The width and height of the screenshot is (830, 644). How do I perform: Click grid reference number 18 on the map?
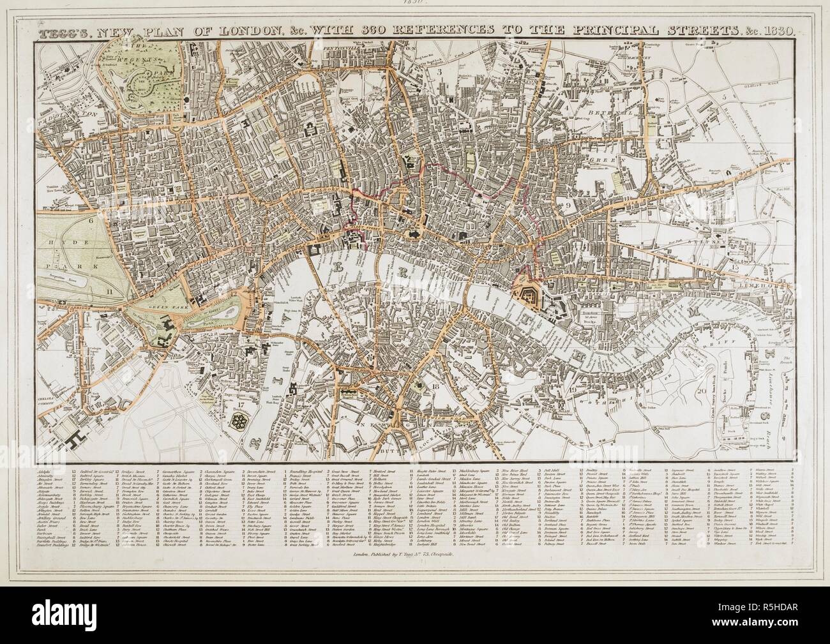(x=434, y=387)
